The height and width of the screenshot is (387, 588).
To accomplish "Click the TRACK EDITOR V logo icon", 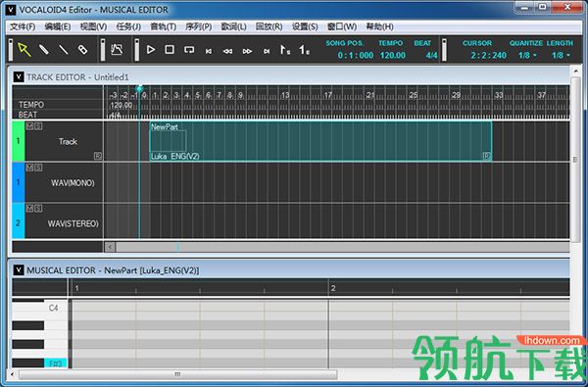I will (x=19, y=77).
